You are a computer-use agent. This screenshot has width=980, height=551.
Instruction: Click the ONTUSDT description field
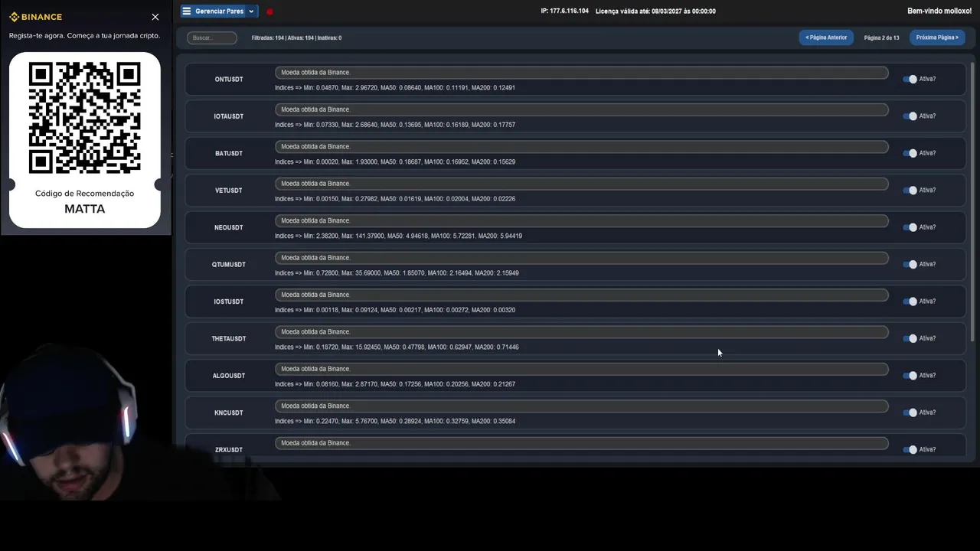582,73
